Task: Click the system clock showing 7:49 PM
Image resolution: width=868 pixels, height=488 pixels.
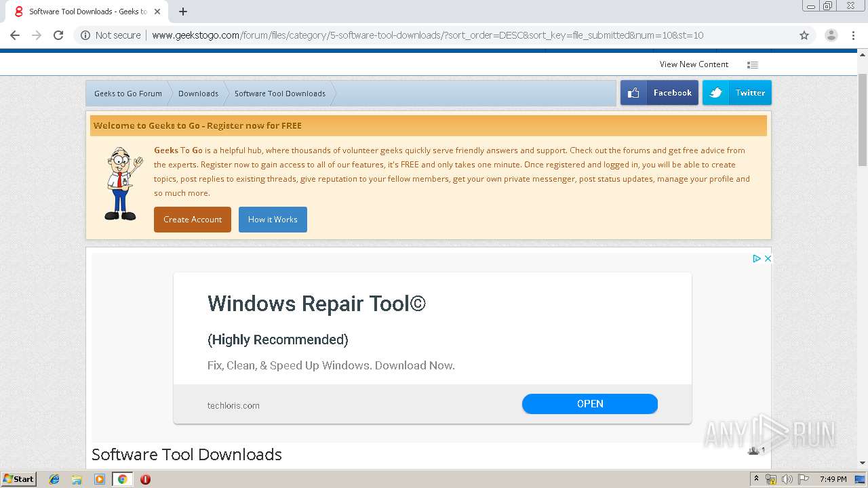Action: [x=833, y=479]
